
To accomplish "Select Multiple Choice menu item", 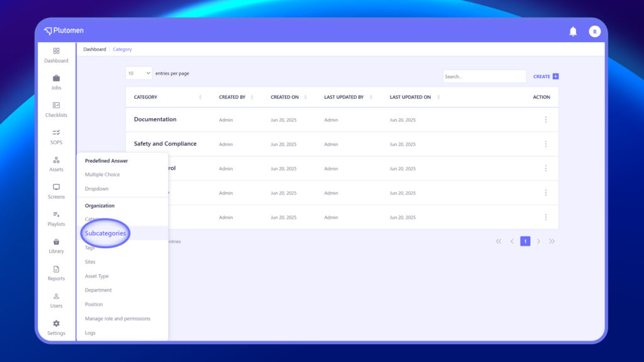I will click(x=103, y=175).
